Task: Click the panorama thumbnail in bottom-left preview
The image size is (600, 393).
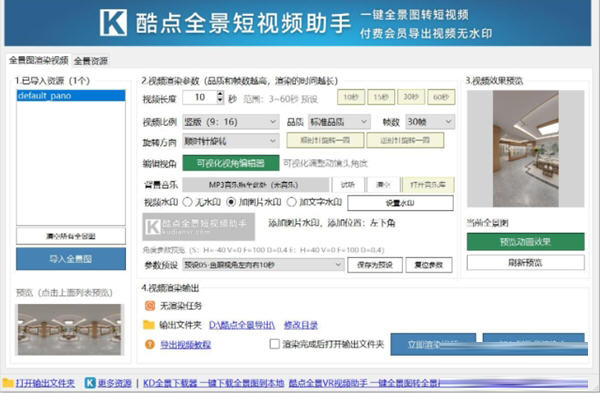Action: click(70, 329)
